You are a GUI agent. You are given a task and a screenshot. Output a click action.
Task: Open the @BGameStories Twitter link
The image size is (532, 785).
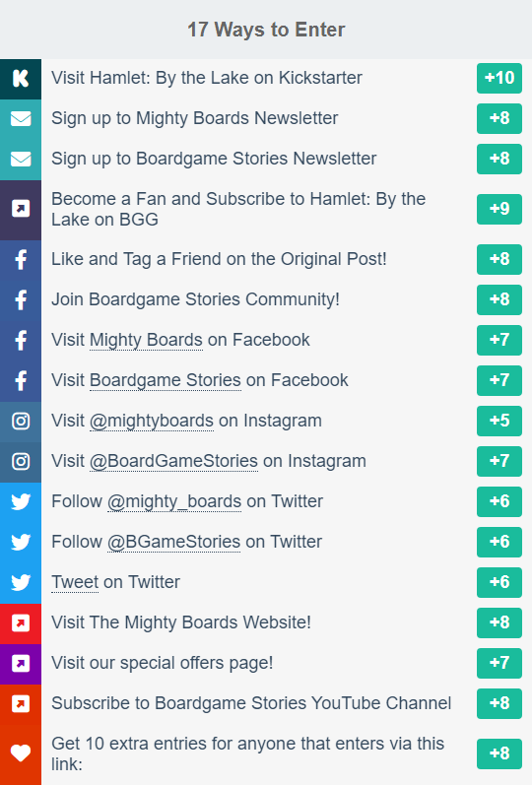(173, 542)
